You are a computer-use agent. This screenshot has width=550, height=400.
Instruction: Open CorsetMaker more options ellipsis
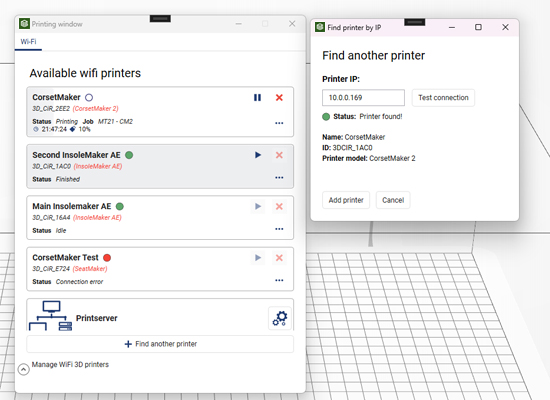[x=279, y=123]
